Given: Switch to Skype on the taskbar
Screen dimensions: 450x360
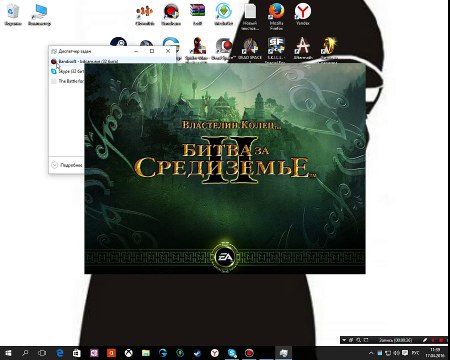Looking at the screenshot, I should point(232,353).
